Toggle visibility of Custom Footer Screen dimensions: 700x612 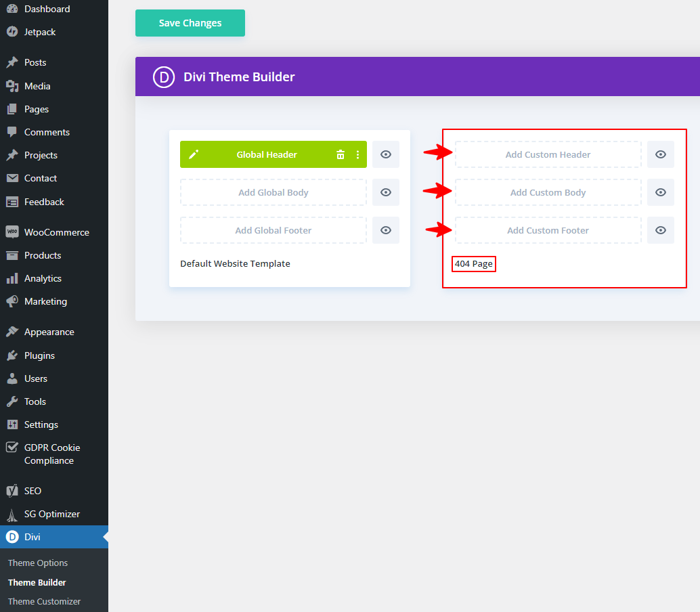[x=661, y=230]
